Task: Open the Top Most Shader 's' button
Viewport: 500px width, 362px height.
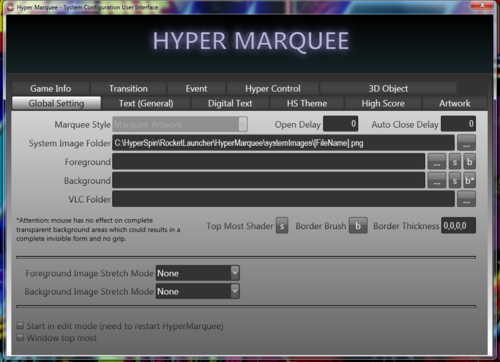Action: [x=282, y=226]
